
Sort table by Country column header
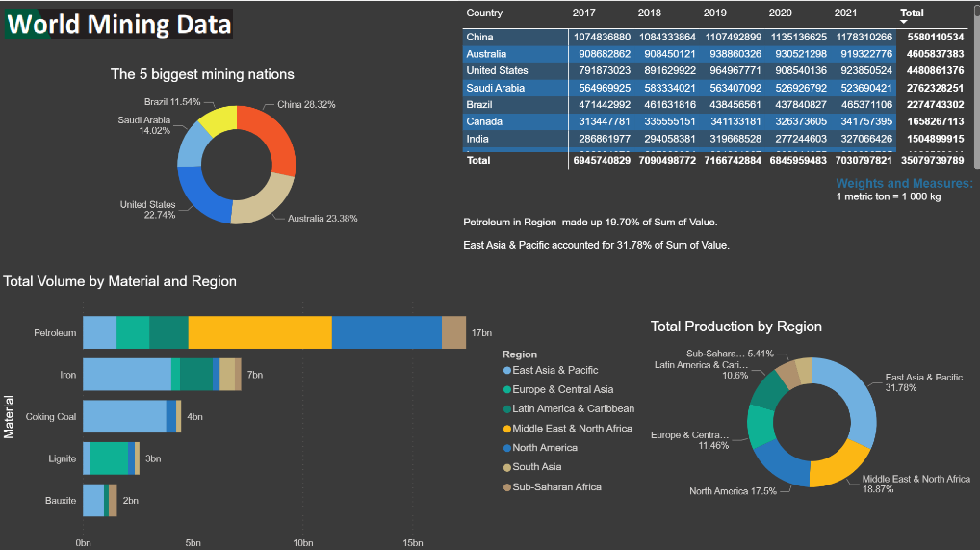[484, 13]
